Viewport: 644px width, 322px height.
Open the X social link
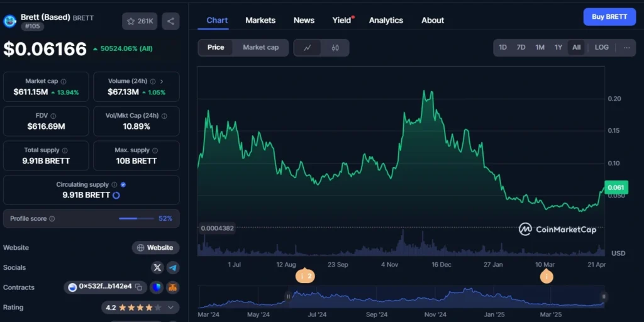[x=157, y=268]
